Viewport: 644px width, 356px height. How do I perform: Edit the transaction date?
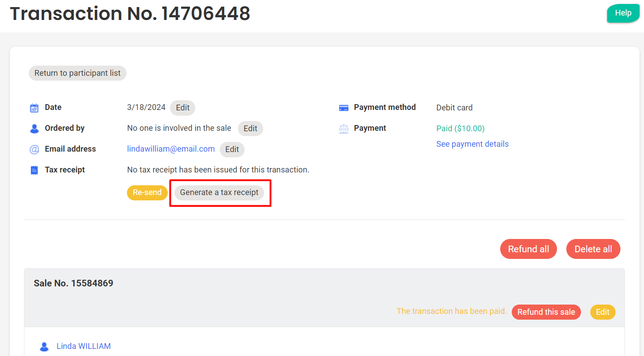182,108
